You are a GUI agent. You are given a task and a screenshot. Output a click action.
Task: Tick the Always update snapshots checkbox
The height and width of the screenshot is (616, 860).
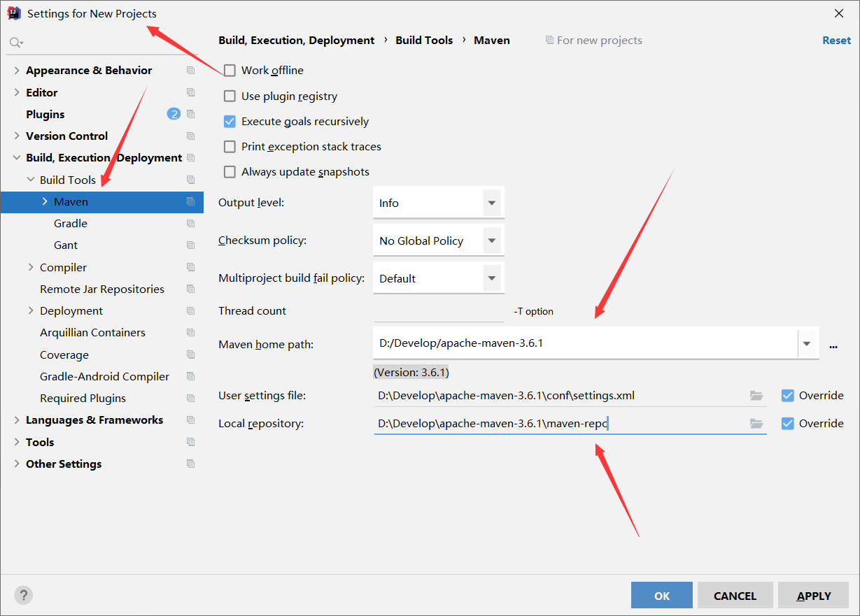coord(230,172)
